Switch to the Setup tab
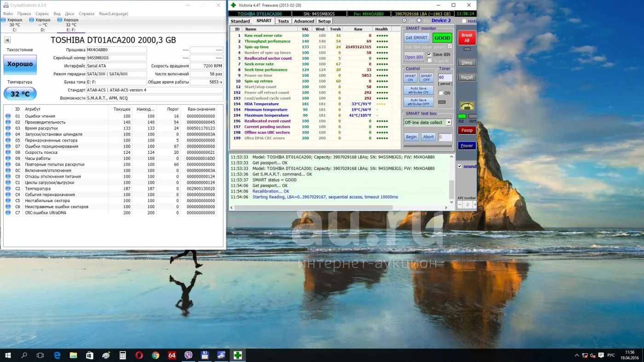The height and width of the screenshot is (362, 644). [x=324, y=21]
